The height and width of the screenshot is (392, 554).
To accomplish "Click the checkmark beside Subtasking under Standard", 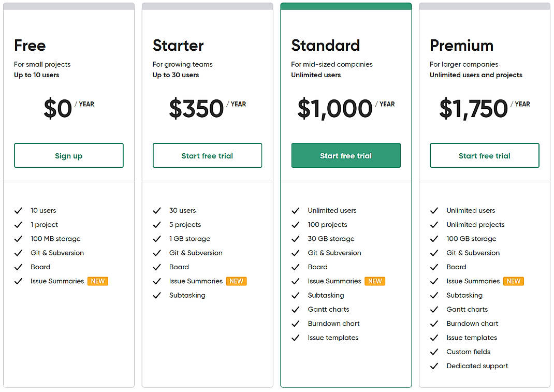I will (296, 295).
